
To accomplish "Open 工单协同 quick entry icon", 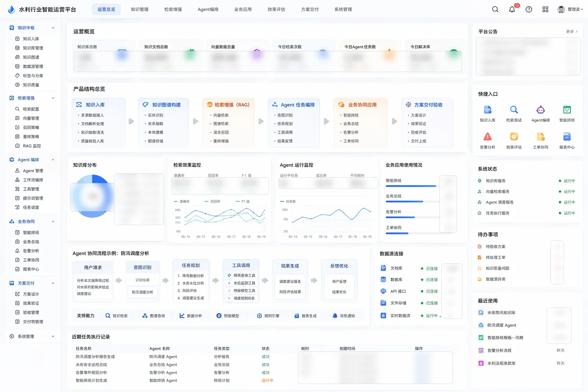I will (x=541, y=137).
